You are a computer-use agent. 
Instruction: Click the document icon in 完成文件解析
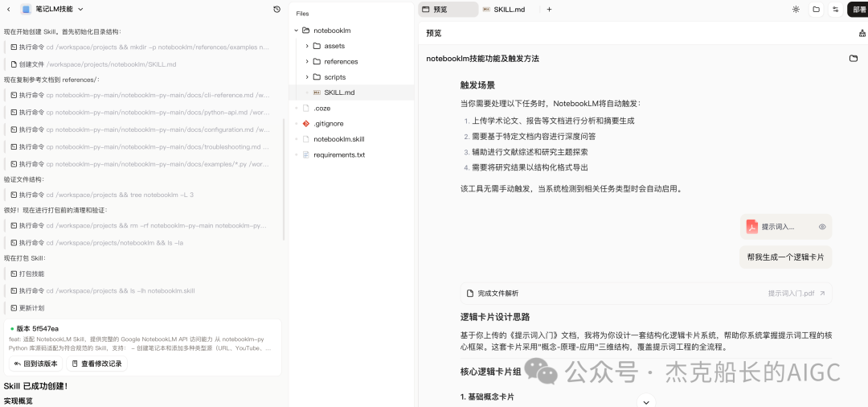[x=470, y=294]
